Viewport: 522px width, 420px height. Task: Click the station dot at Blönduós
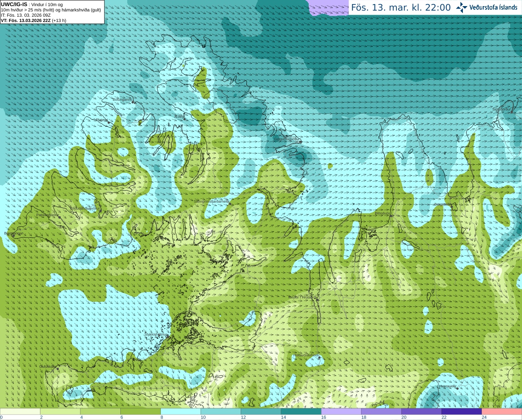(x=391, y=216)
